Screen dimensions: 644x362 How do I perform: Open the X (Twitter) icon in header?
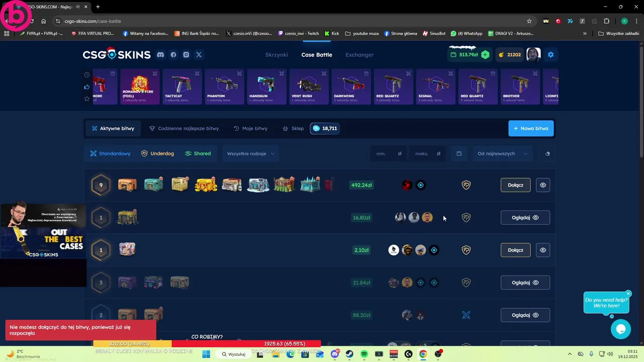199,55
